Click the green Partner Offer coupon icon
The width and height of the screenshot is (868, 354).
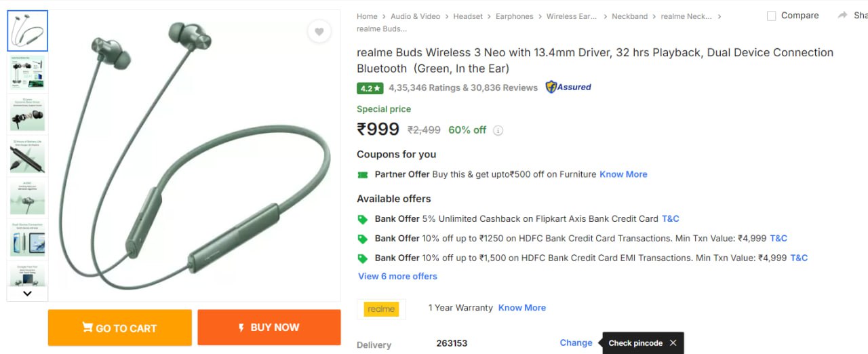[363, 175]
